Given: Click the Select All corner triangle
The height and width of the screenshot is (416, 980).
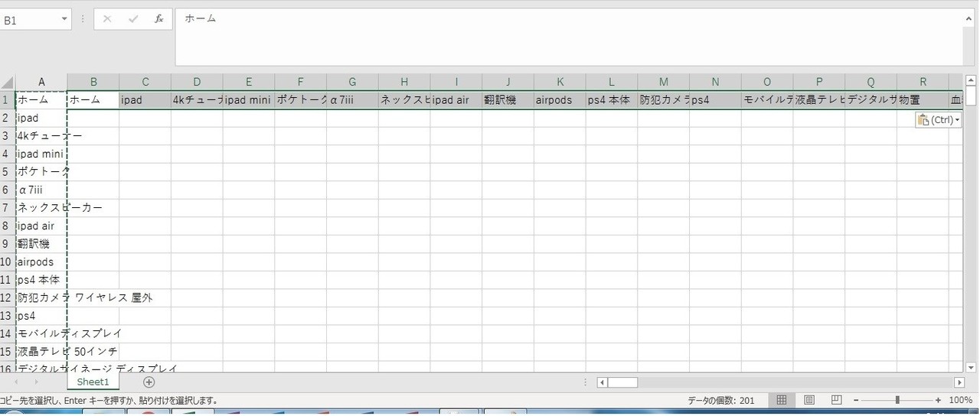Looking at the screenshot, I should coord(8,82).
